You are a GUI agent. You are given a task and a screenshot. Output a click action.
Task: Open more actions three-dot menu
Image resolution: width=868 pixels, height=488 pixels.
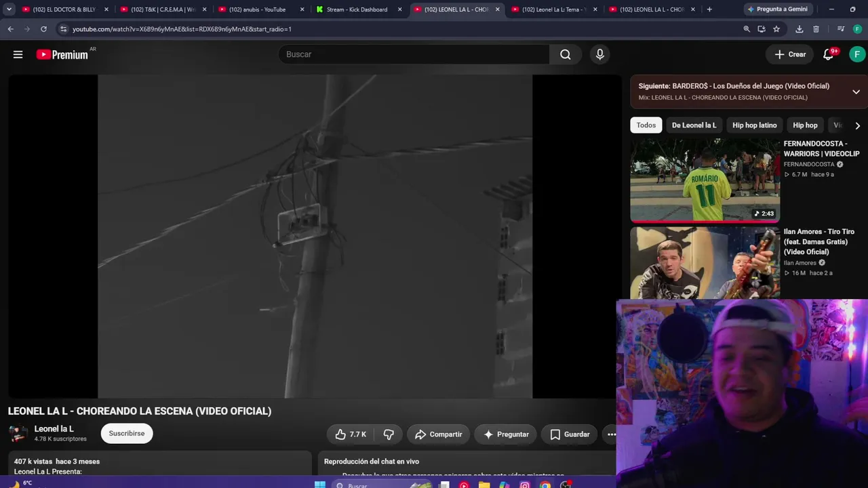click(x=611, y=434)
